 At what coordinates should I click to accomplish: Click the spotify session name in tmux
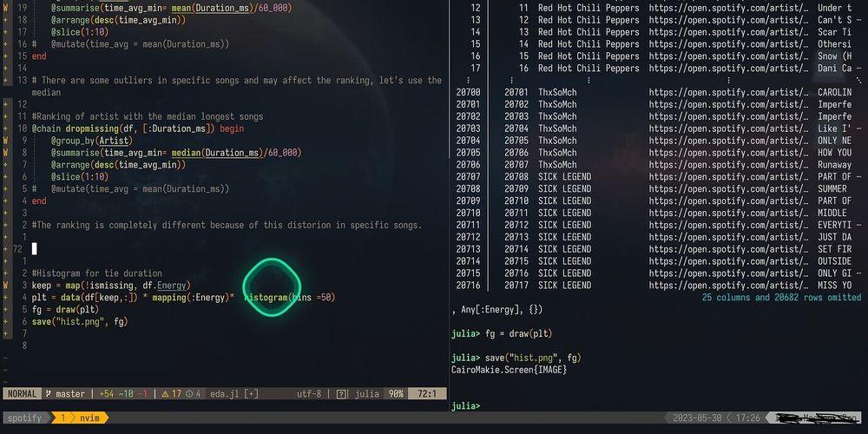[x=24, y=418]
